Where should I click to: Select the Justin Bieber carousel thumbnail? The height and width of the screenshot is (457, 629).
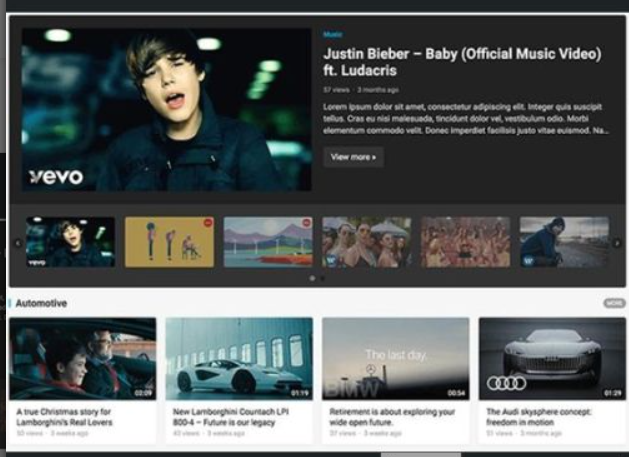(x=71, y=242)
